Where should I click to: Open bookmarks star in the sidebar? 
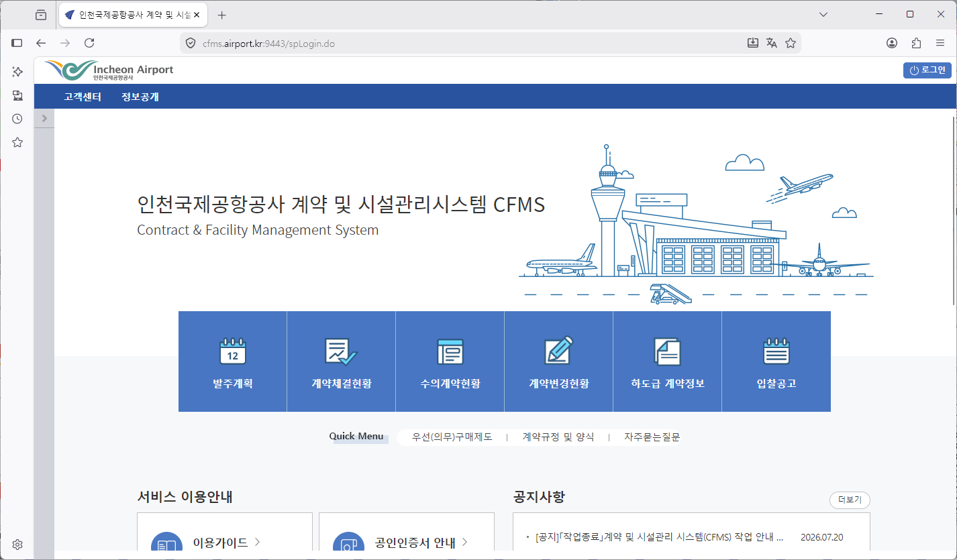point(17,142)
